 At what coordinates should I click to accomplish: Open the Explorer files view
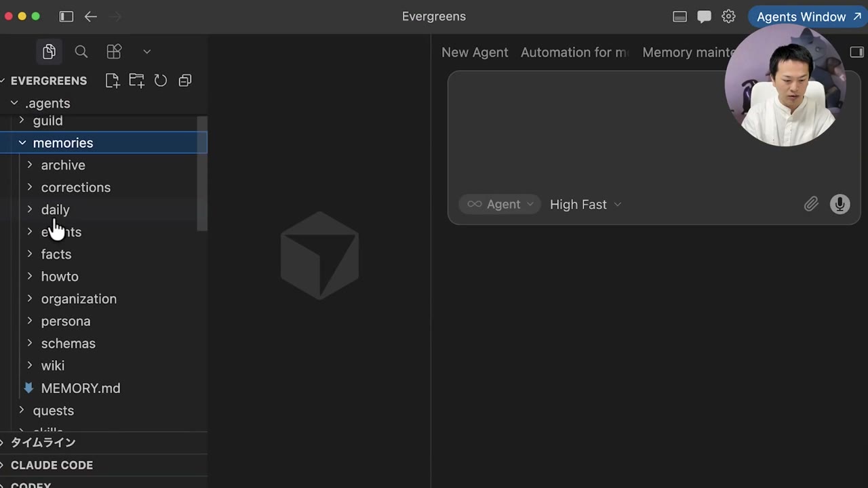point(49,52)
